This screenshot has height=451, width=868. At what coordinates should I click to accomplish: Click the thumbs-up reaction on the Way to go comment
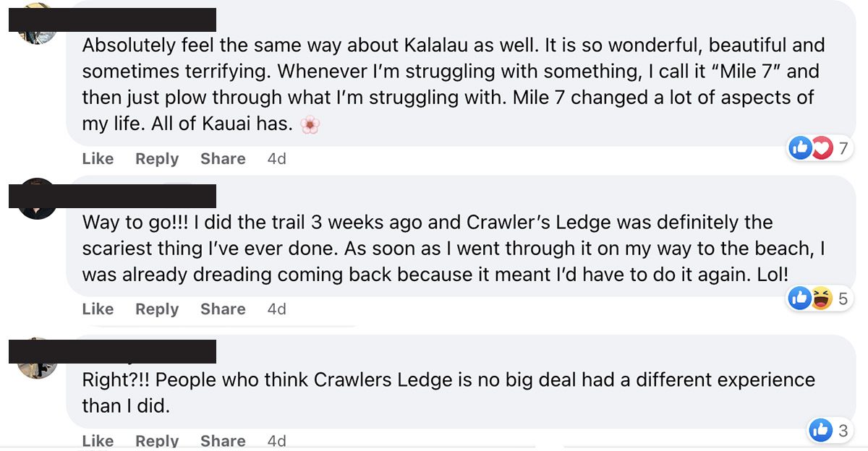tap(800, 298)
